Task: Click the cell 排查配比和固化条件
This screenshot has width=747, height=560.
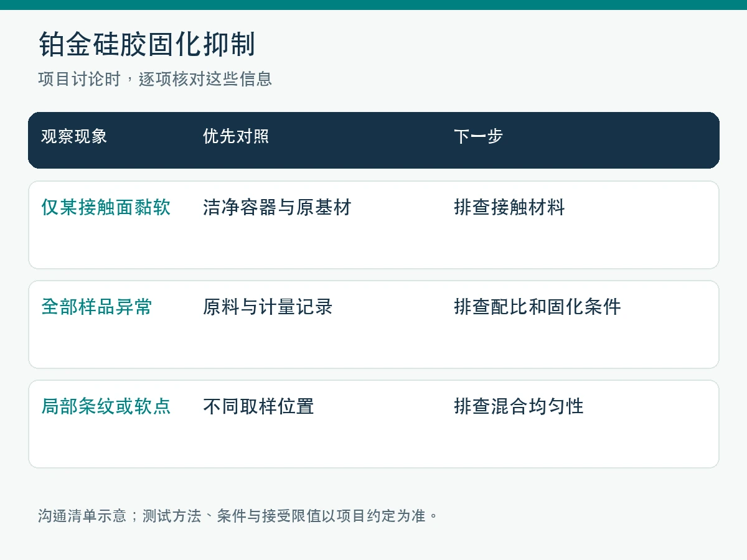Action: pyautogui.click(x=537, y=307)
